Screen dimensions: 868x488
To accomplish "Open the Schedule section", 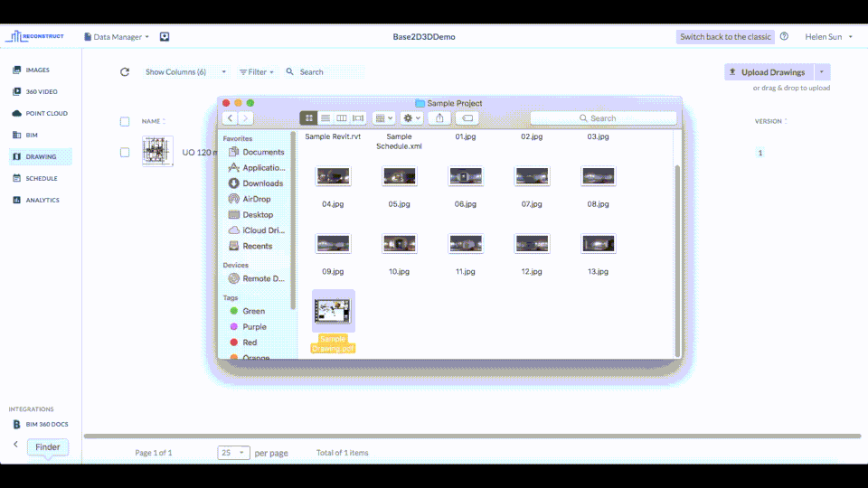I will pyautogui.click(x=35, y=178).
